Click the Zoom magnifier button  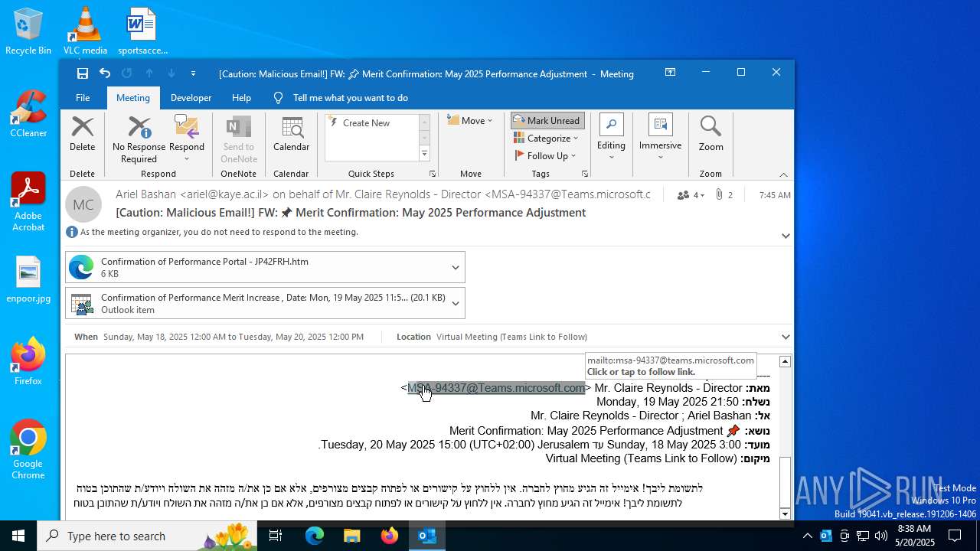(710, 135)
